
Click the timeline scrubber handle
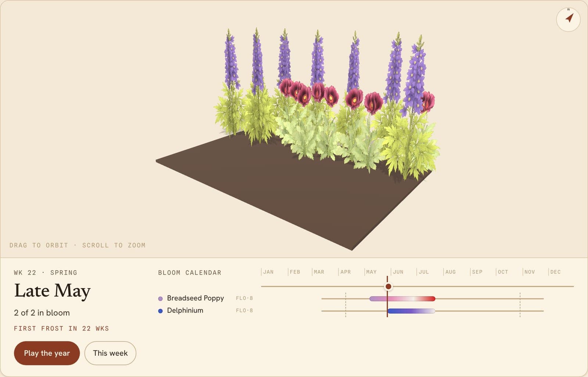pos(388,286)
